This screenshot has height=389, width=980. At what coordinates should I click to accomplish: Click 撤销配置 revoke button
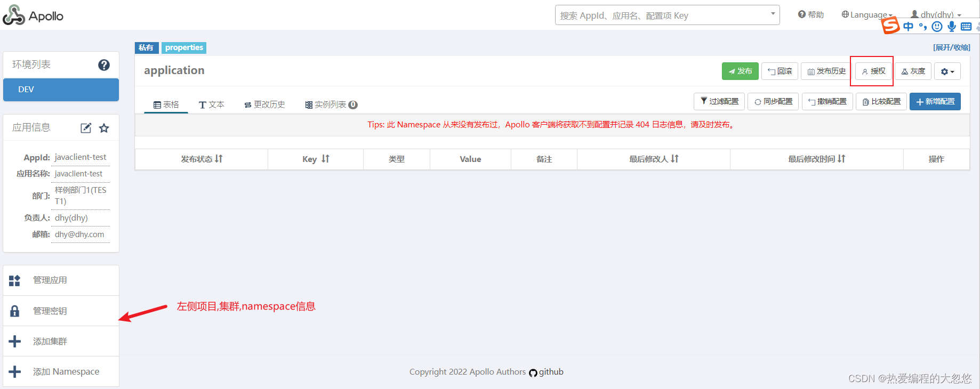pos(827,101)
